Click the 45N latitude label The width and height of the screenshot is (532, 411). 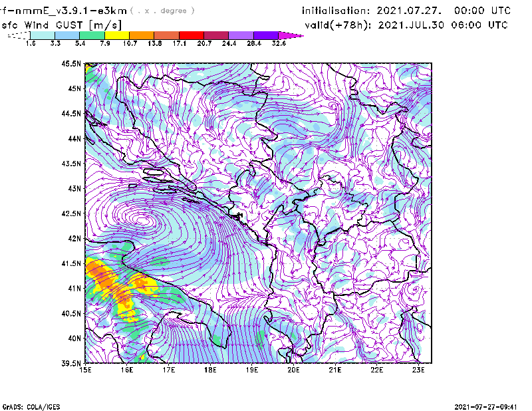[74, 88]
